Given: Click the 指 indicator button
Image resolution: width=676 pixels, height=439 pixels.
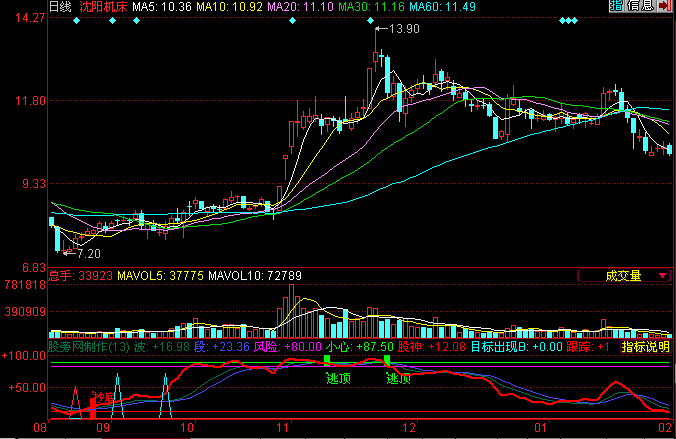Looking at the screenshot, I should pos(615,7).
